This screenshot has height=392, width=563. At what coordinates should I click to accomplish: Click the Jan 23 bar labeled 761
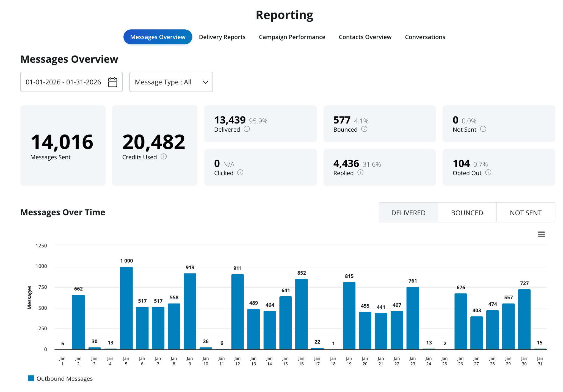pyautogui.click(x=413, y=318)
